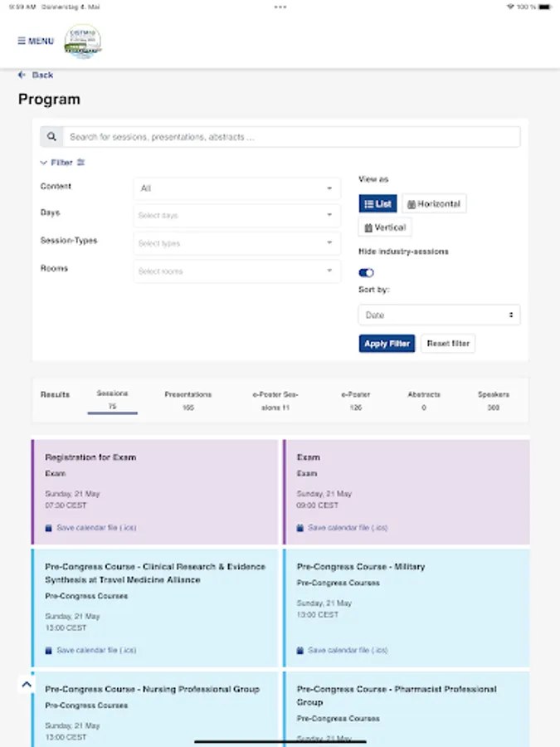Go back using the Back arrow
The image size is (560, 747).
click(22, 75)
